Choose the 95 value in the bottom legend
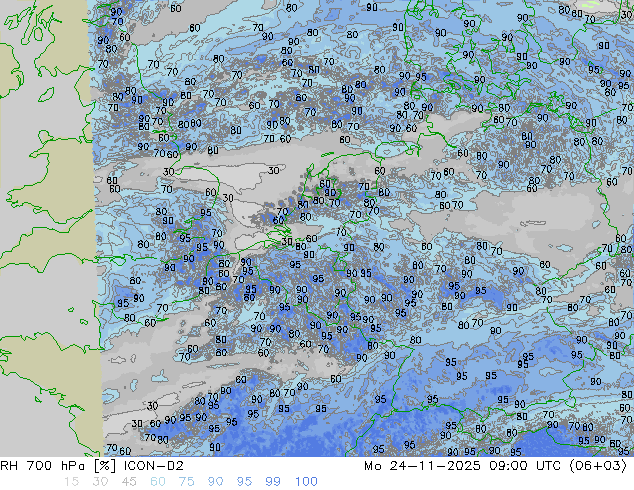This screenshot has width=634, height=490. point(244,482)
